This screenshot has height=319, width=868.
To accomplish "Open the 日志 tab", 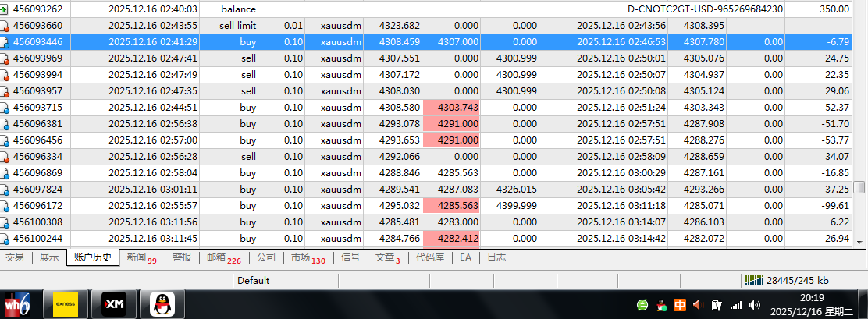I will [496, 257].
